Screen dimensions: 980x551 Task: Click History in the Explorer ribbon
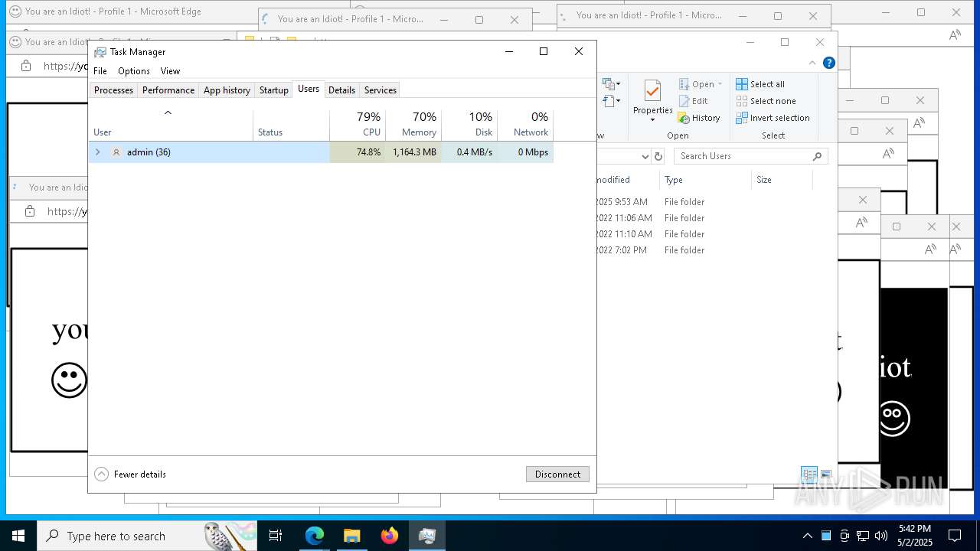pyautogui.click(x=699, y=118)
